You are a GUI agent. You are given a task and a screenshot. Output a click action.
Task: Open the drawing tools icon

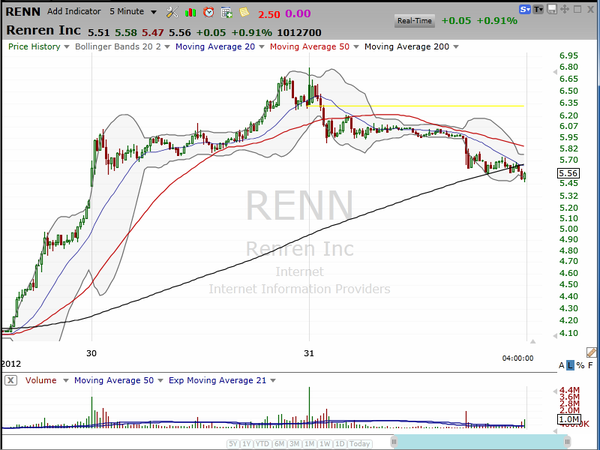pos(172,13)
